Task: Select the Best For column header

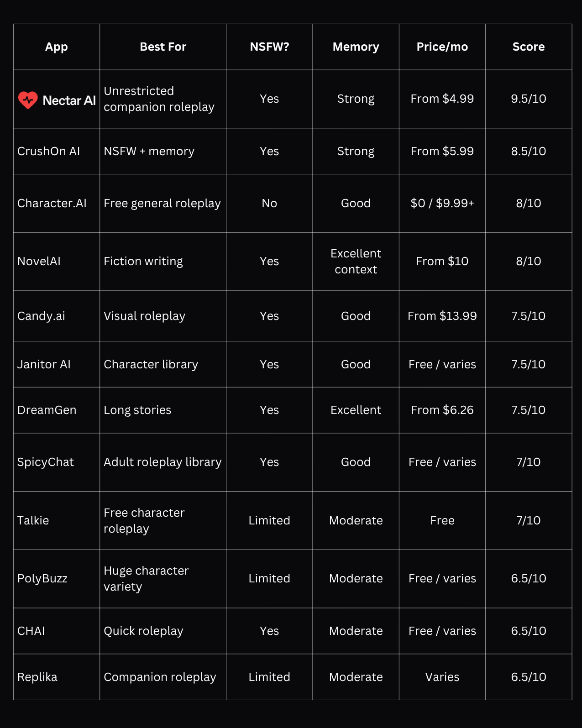Action: pyautogui.click(x=163, y=47)
